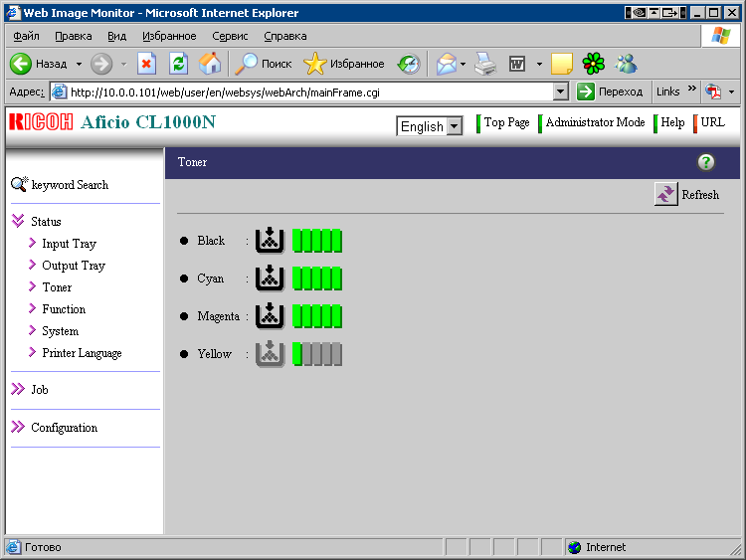Click the green Back arrow icon

coord(21,64)
